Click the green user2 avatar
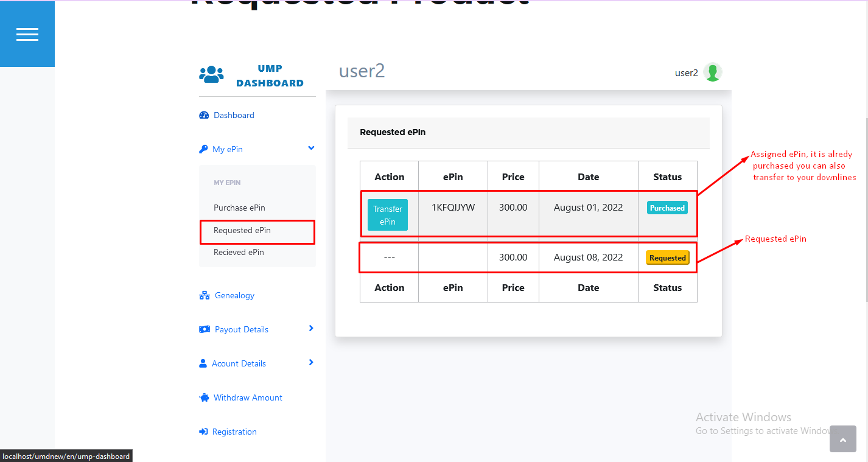 pos(712,72)
